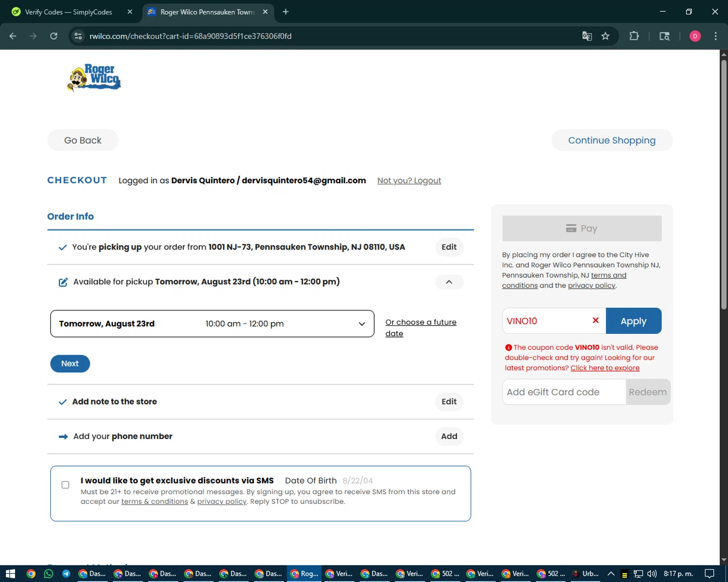The height and width of the screenshot is (582, 728).
Task: Collapse the pickup time section chevron
Action: tap(449, 282)
